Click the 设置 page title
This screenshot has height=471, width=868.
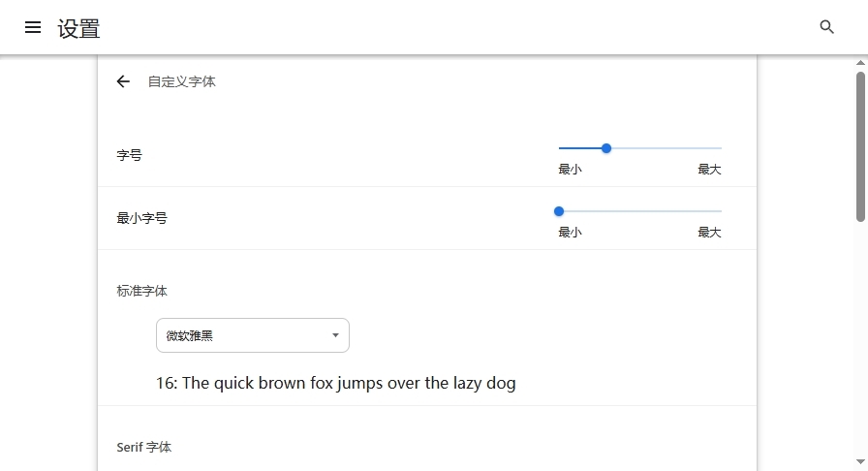(x=78, y=28)
